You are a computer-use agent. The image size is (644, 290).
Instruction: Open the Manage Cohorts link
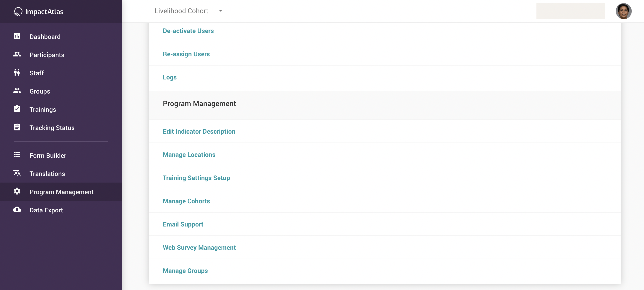186,201
